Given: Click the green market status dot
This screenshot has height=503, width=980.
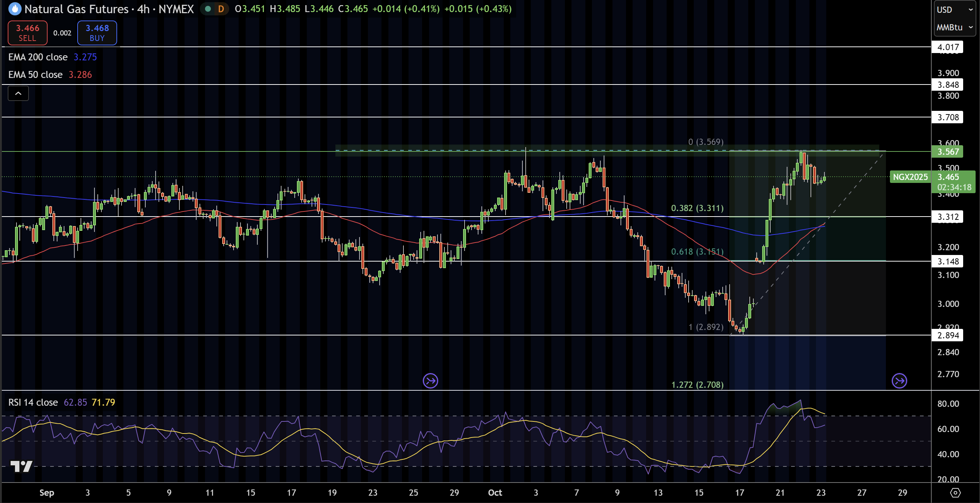Looking at the screenshot, I should click(208, 9).
